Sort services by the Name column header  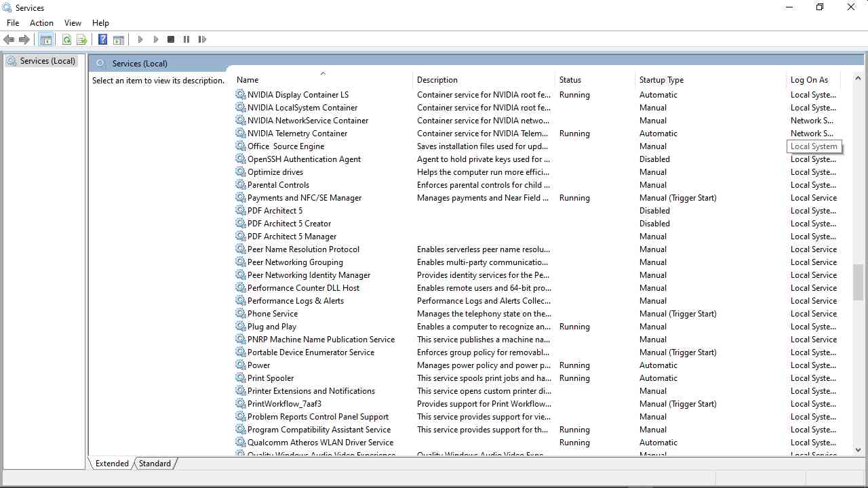248,80
